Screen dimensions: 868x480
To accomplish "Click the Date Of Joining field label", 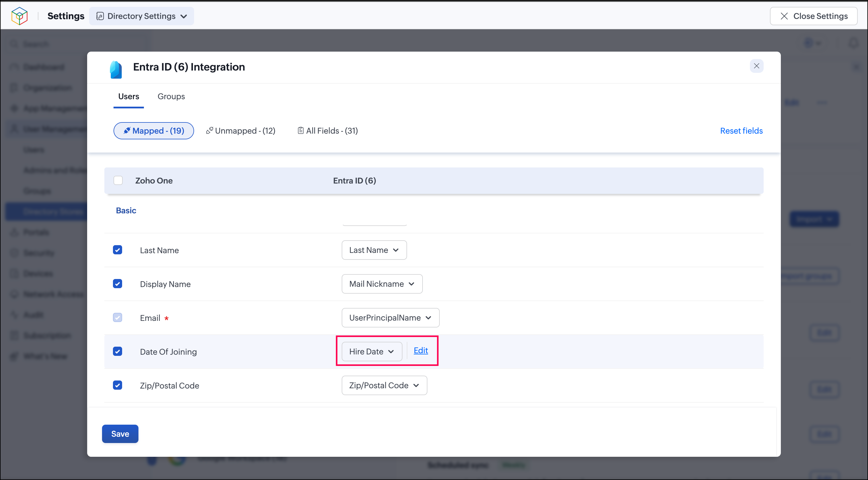I will point(169,352).
